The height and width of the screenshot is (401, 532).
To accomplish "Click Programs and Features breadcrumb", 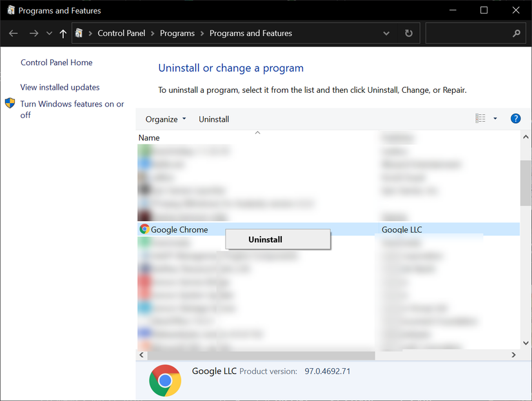I will point(250,34).
